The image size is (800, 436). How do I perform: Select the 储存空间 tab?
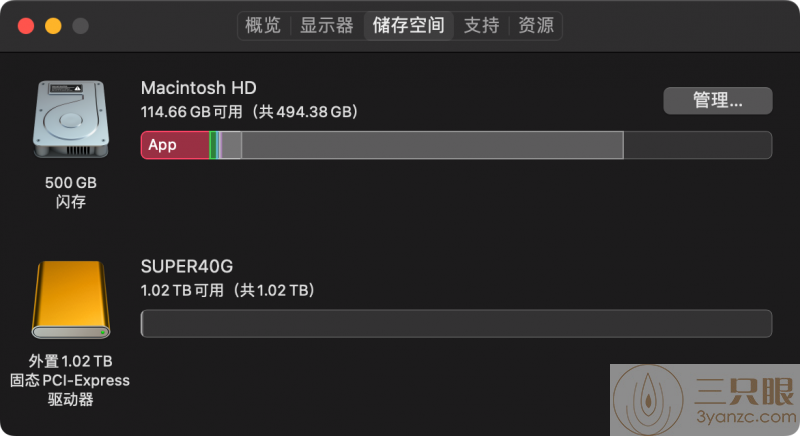[x=408, y=25]
